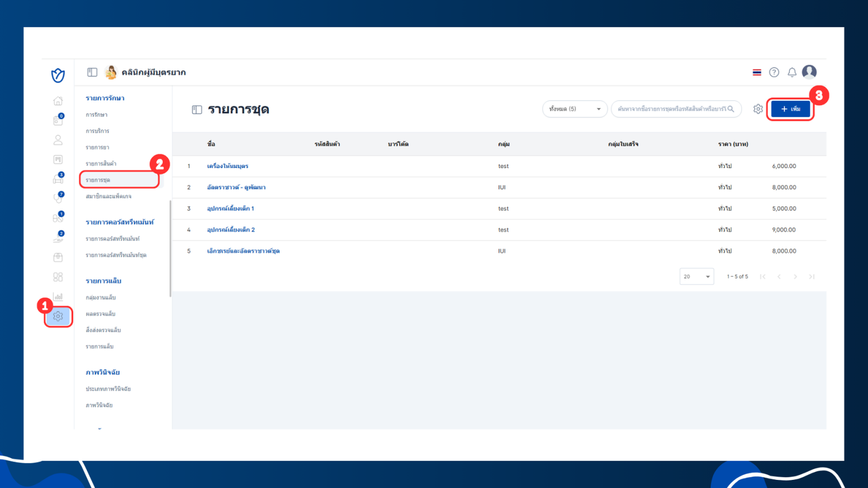Click the ราคา (บาท) column header
Screen dimensions: 868x488
733,144
